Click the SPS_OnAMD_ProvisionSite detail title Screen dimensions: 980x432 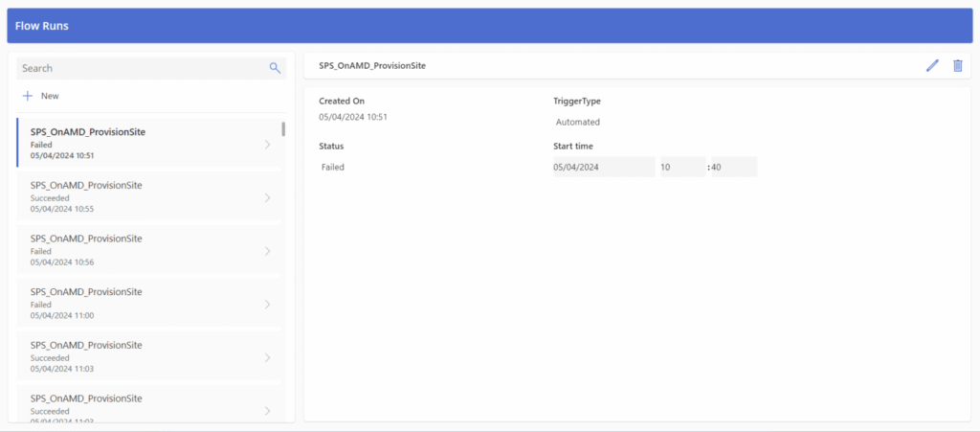coord(372,65)
